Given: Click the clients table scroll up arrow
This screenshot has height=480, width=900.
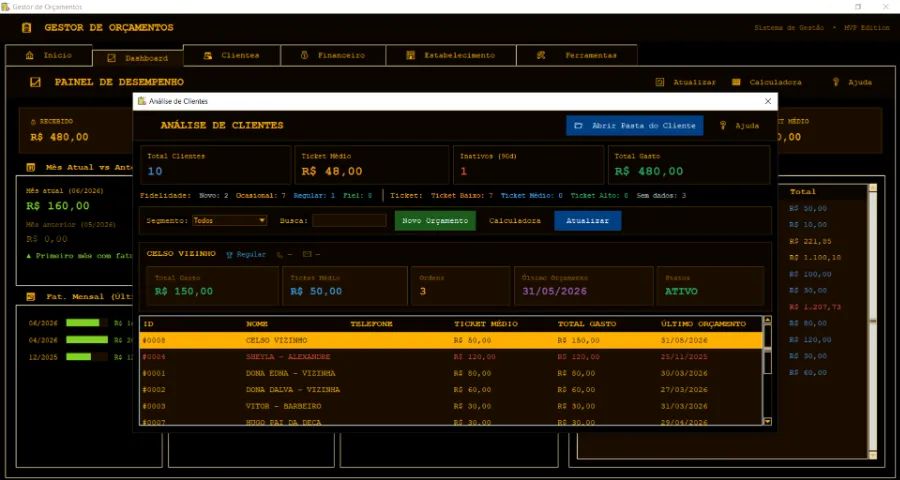Looking at the screenshot, I should click(768, 320).
